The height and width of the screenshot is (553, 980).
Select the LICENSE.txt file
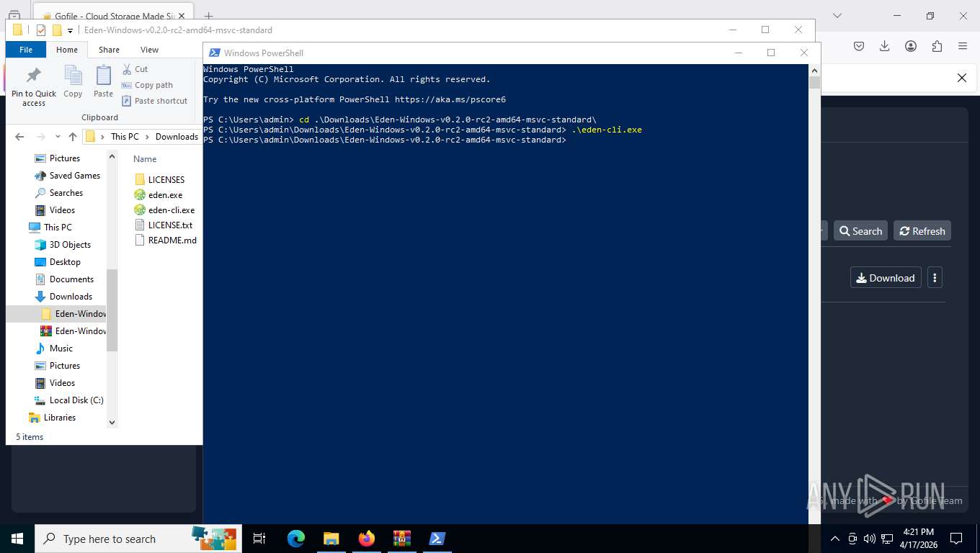tap(164, 225)
